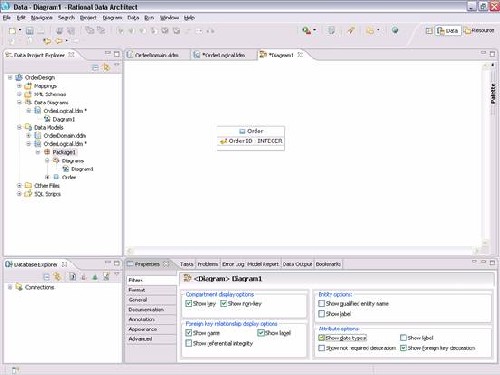Expand Connections in Database Explorer
This screenshot has width=500, height=375.
[10, 287]
